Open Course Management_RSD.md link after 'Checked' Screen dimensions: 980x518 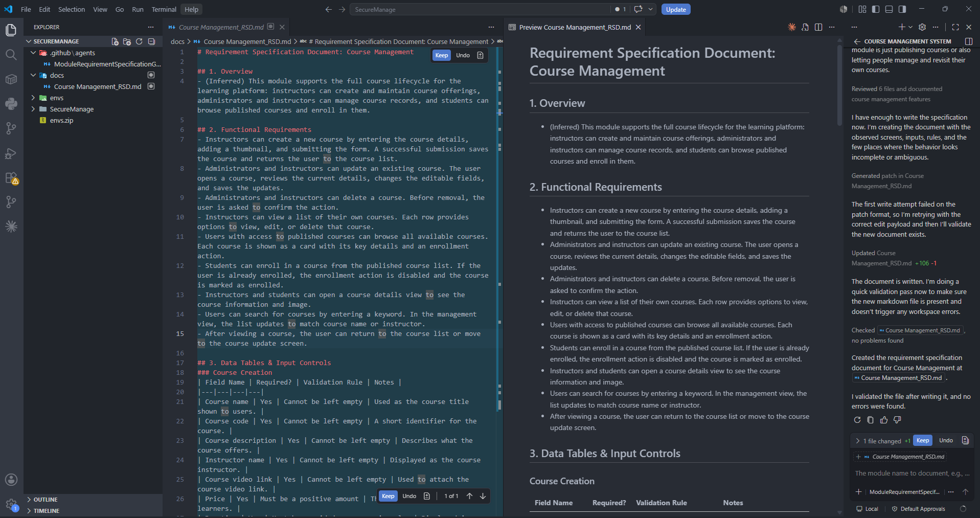coord(920,330)
